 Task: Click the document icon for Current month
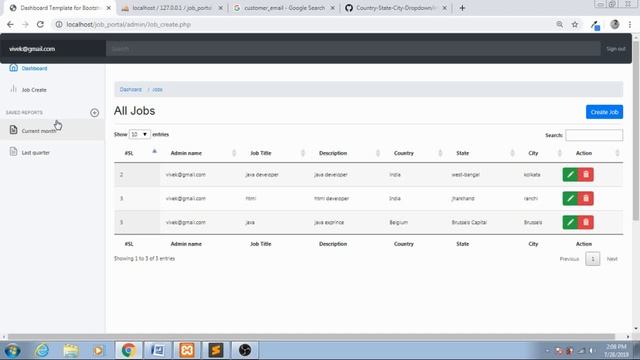(13, 130)
